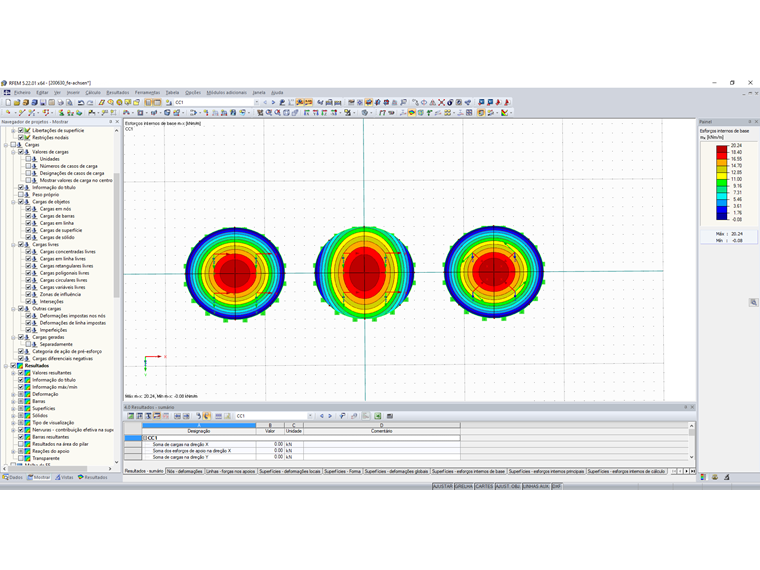Toggle the Imperfeições checkbox
This screenshot has width=760, height=570.
[x=28, y=330]
